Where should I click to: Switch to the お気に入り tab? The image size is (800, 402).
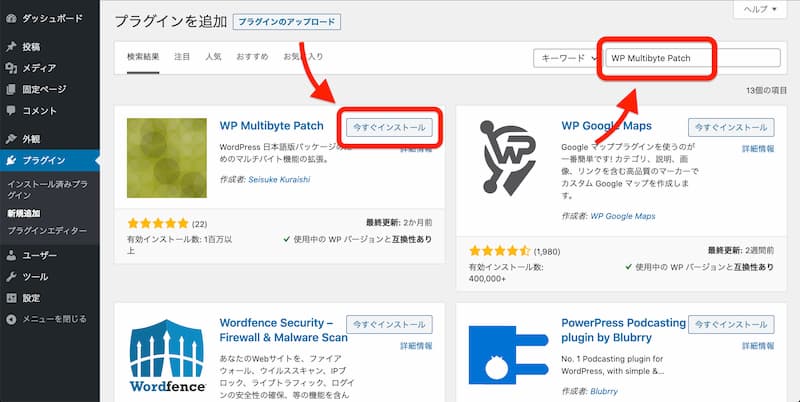tap(303, 57)
